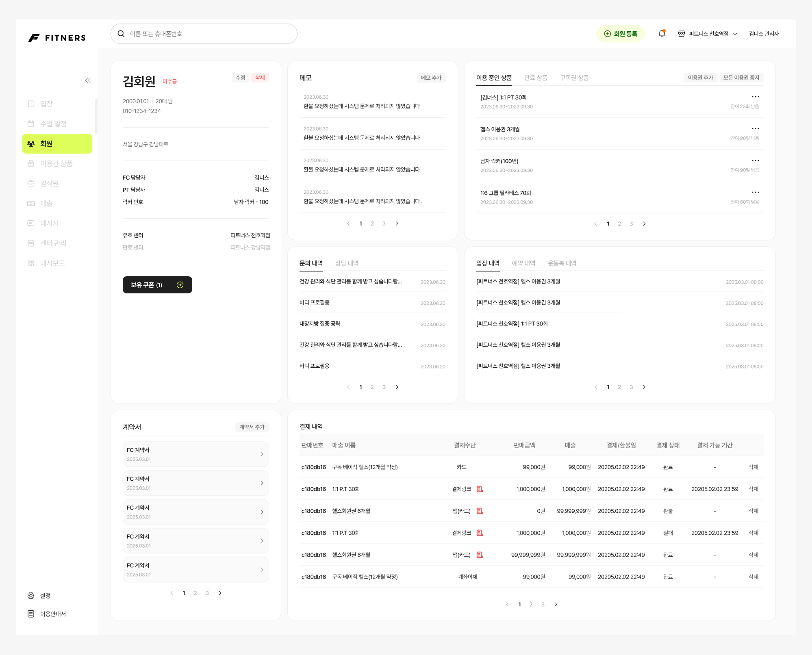Select the 회원 sidebar menu
The width and height of the screenshot is (812, 655).
(57, 143)
